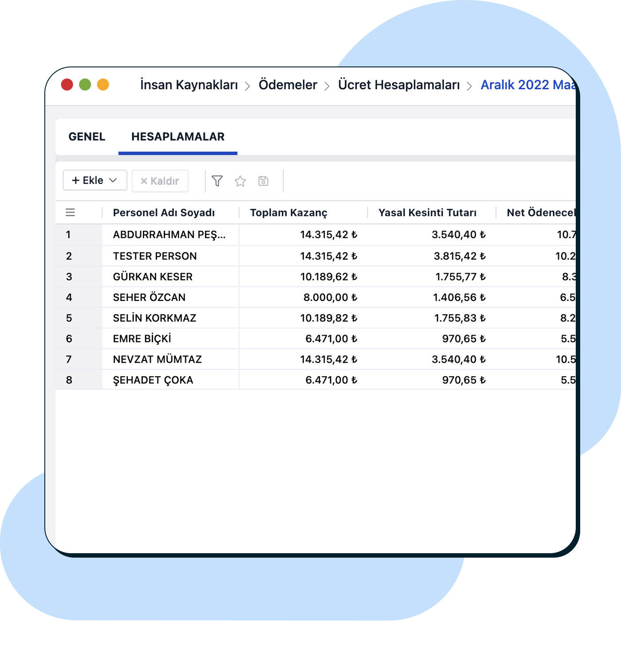Navigate to Ödemeler breadcrumb

pos(288,85)
